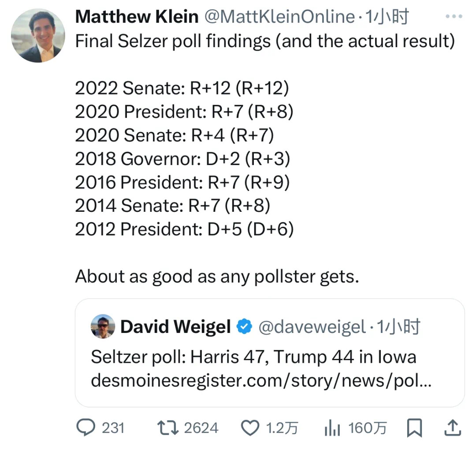This screenshot has height=450, width=476.
Task: Open the share upload icon
Action: (453, 428)
